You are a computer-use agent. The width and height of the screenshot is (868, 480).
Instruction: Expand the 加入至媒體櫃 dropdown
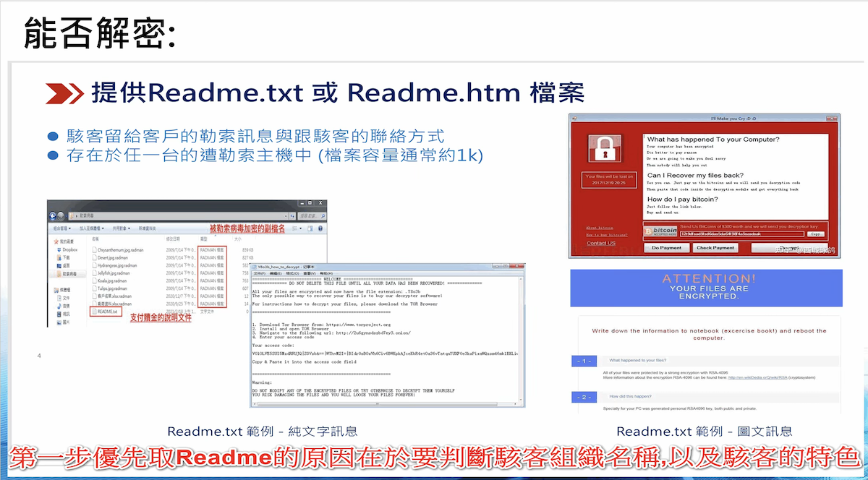[x=93, y=228]
